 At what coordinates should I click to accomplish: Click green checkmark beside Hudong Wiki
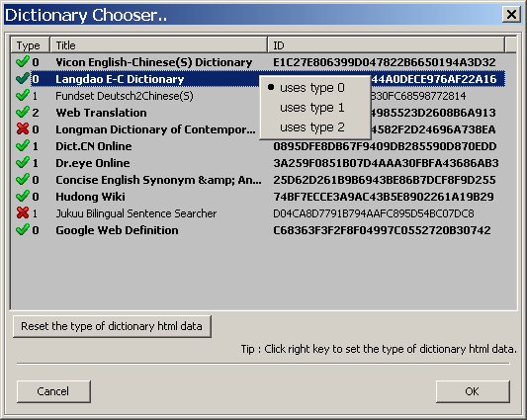pyautogui.click(x=23, y=197)
